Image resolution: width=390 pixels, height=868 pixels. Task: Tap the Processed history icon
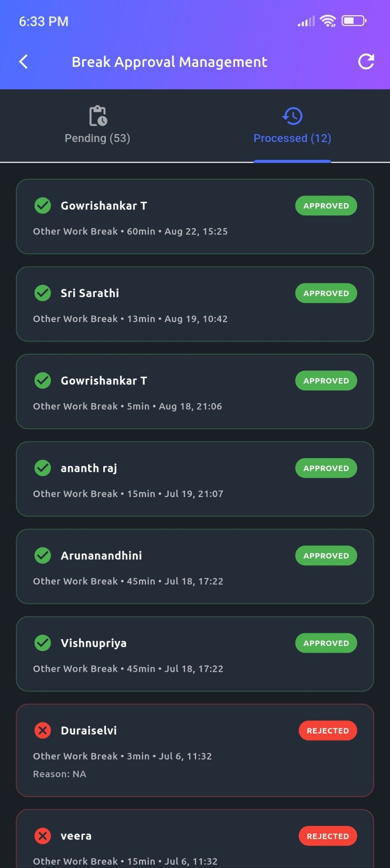[292, 116]
